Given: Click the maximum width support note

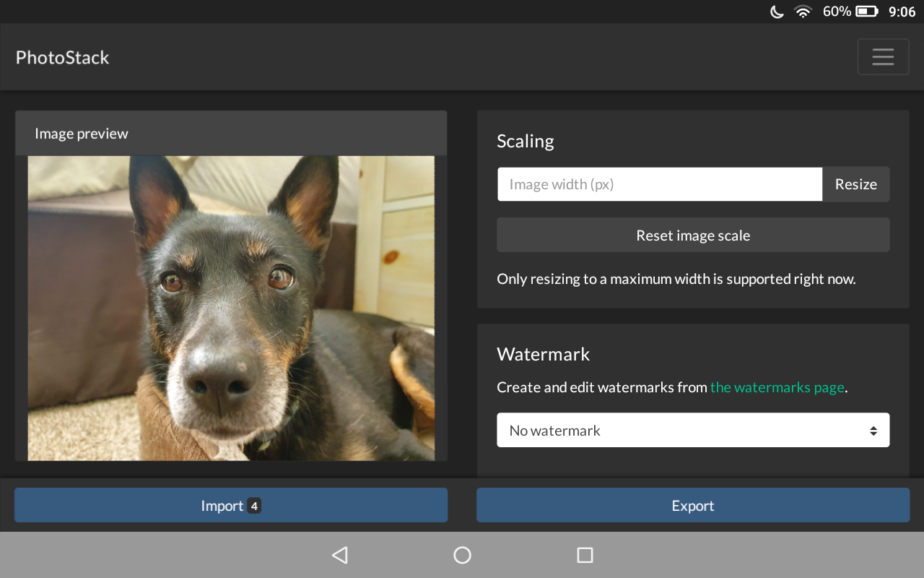Looking at the screenshot, I should click(x=676, y=279).
